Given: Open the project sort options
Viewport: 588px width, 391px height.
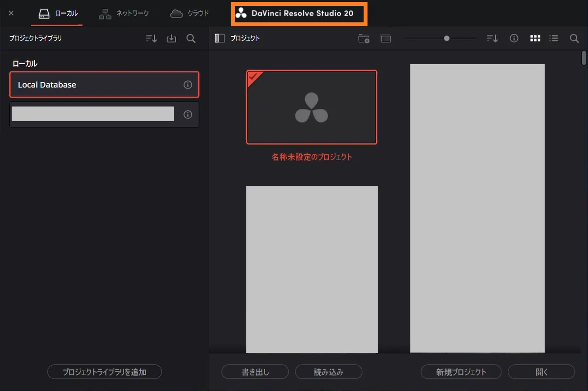Looking at the screenshot, I should [x=492, y=38].
